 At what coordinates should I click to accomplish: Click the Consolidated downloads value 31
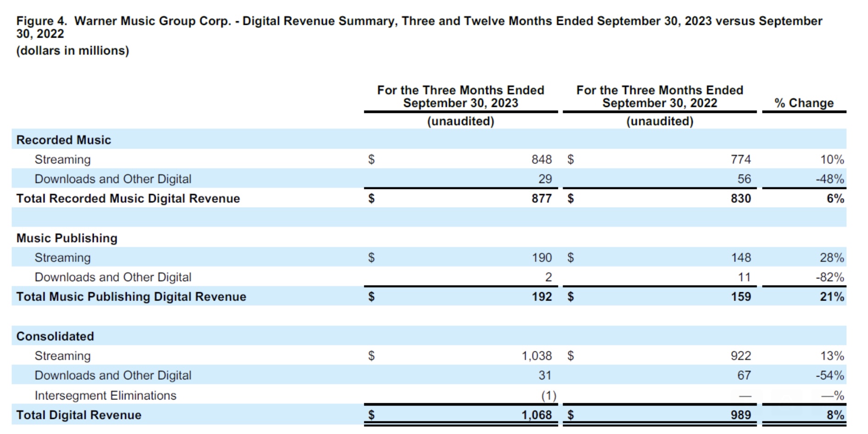545,375
